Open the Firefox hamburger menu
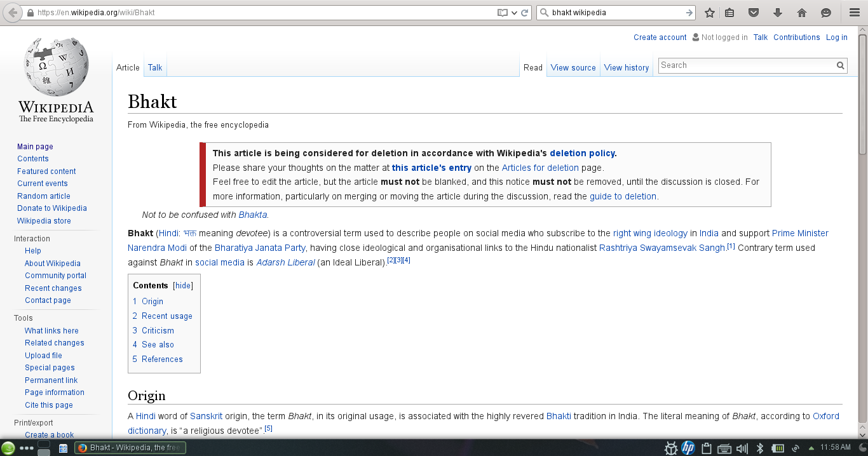This screenshot has width=868, height=456. [854, 13]
